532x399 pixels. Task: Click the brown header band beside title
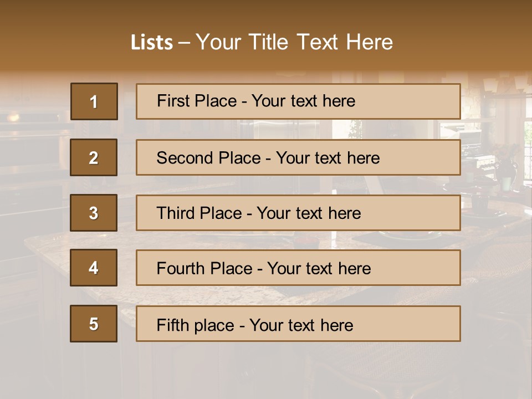pyautogui.click(x=462, y=37)
